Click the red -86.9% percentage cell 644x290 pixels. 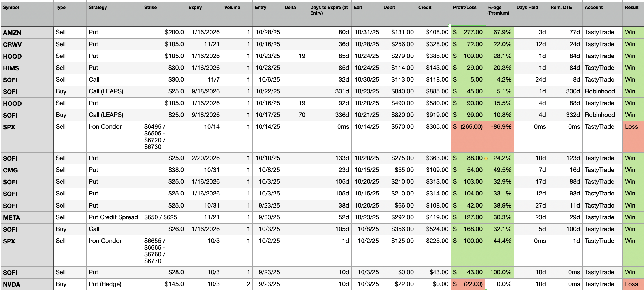pyautogui.click(x=500, y=137)
